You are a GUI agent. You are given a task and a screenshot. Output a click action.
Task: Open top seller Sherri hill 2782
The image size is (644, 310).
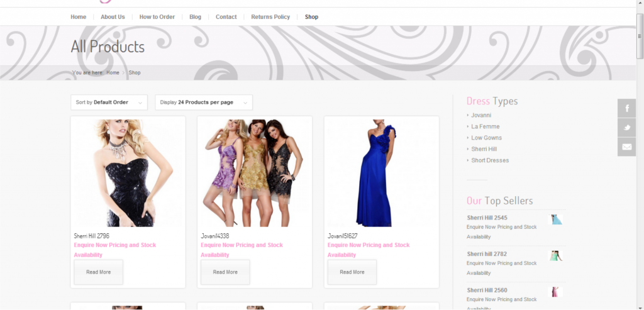(x=487, y=254)
